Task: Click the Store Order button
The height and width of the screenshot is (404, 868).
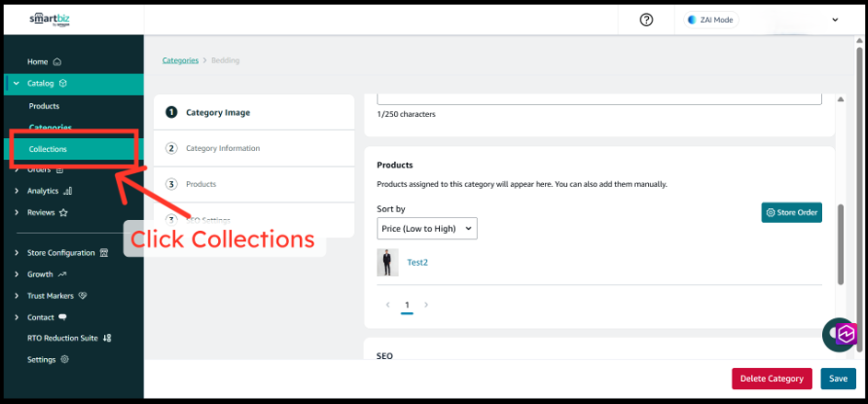Action: [x=792, y=213]
